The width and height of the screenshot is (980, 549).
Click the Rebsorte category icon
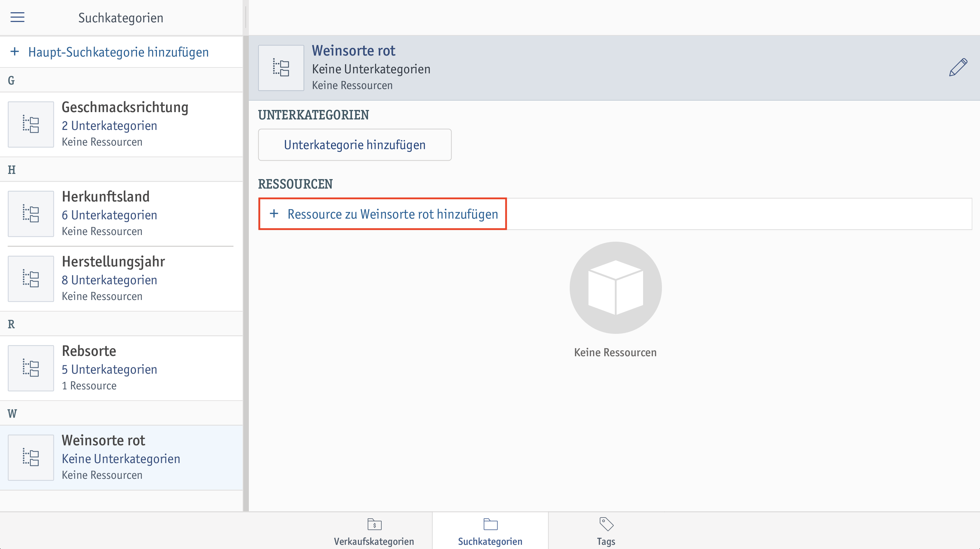pyautogui.click(x=31, y=368)
